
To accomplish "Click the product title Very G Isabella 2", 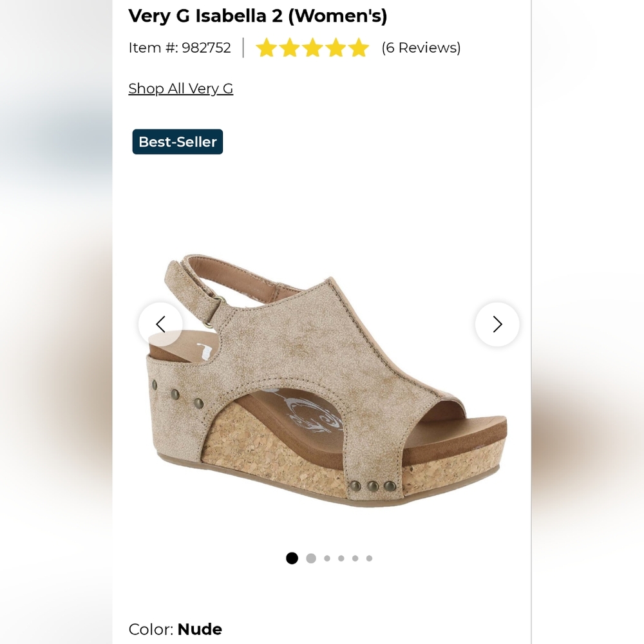I will pyautogui.click(x=258, y=15).
